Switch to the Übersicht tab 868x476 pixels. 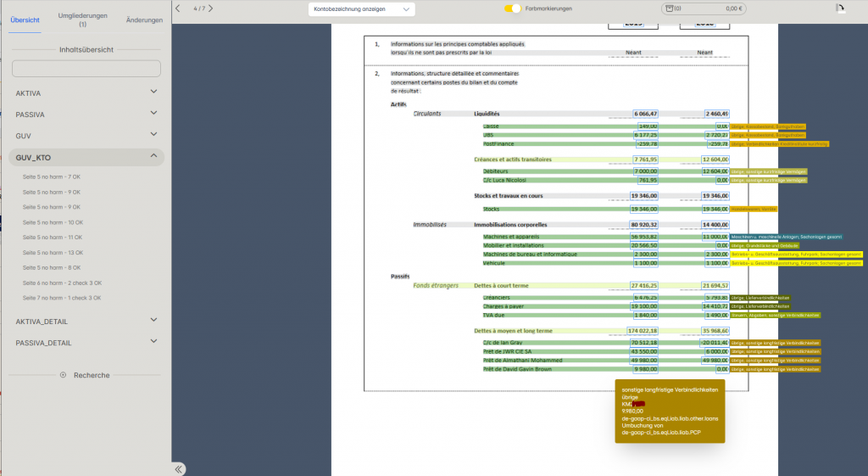point(25,20)
